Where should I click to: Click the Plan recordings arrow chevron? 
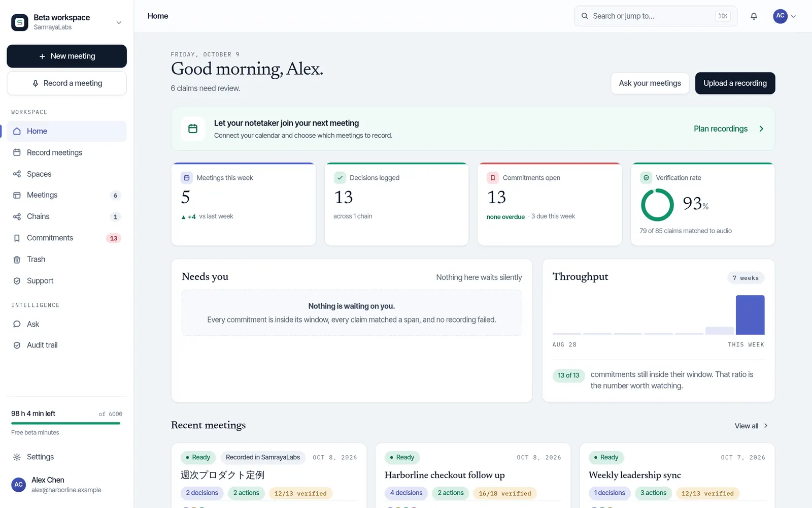(x=761, y=129)
